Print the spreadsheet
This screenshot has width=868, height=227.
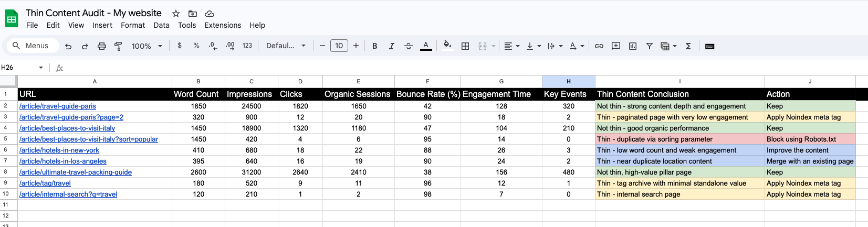point(102,46)
